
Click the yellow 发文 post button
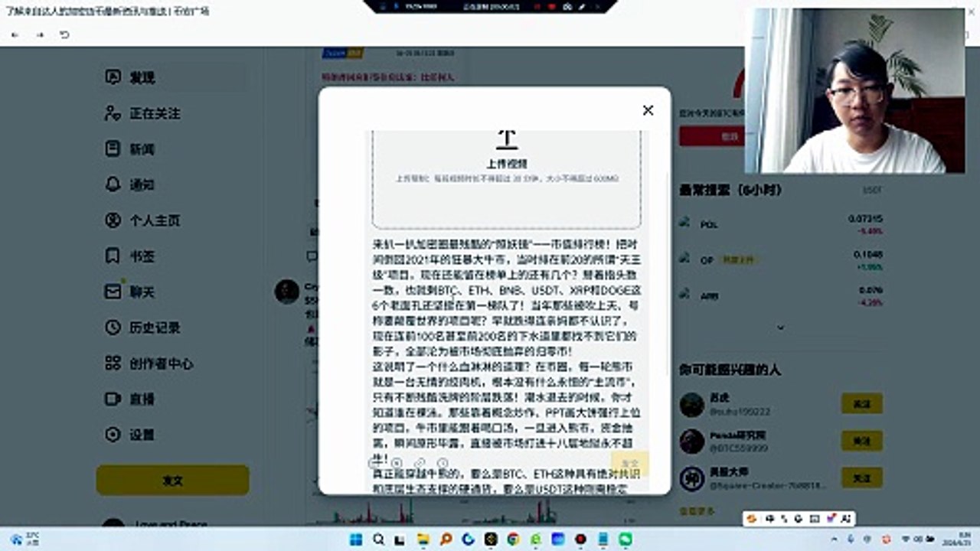pos(172,481)
